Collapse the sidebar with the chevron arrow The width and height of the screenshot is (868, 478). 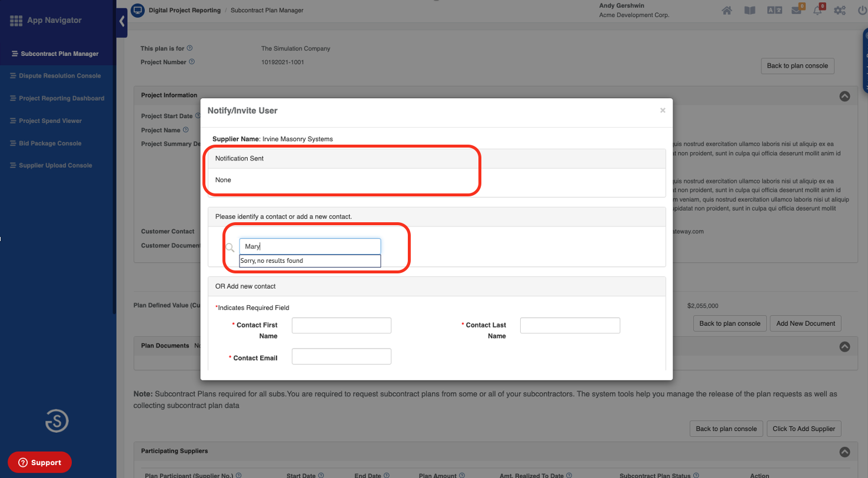(x=122, y=22)
